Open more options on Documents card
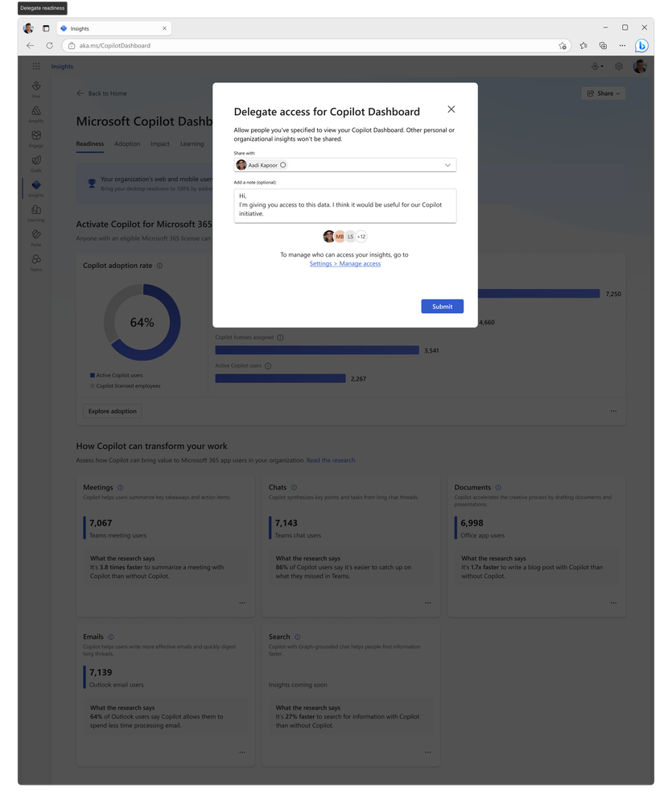The height and width of the screenshot is (804, 672). point(613,603)
